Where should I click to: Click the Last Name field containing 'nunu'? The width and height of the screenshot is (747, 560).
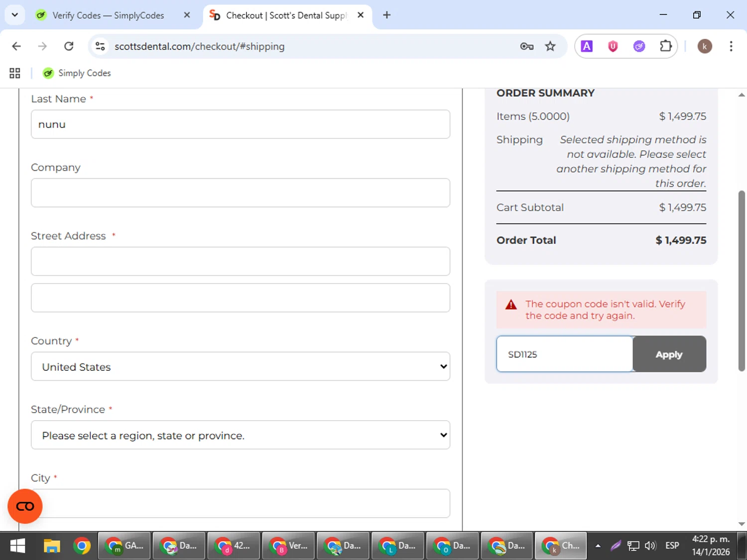[x=241, y=124]
